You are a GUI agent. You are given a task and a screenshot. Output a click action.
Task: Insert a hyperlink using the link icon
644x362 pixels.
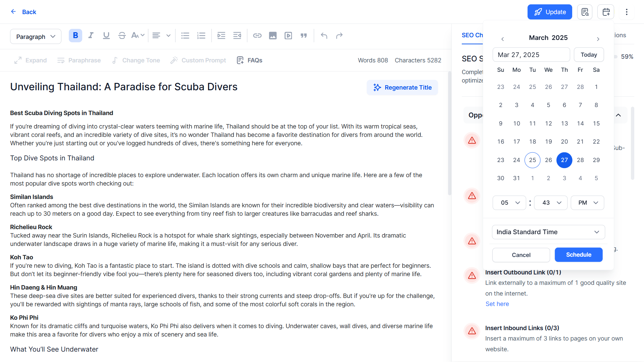tap(257, 36)
